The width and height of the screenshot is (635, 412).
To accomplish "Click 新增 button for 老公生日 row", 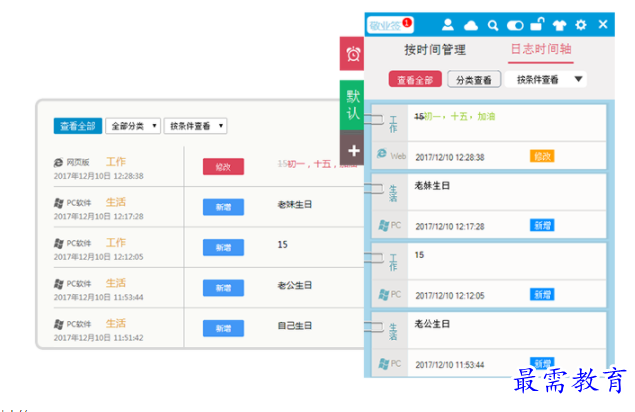I will 223,288.
